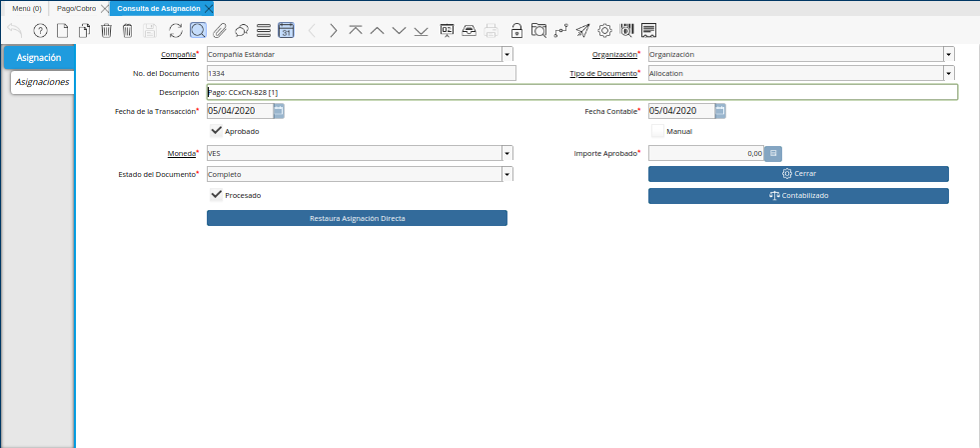Click Restaura Asignación Directa button

coord(357,218)
